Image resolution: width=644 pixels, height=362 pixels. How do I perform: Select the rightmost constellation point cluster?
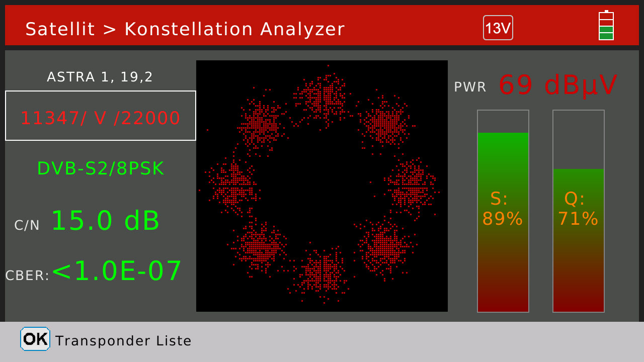tap(411, 185)
